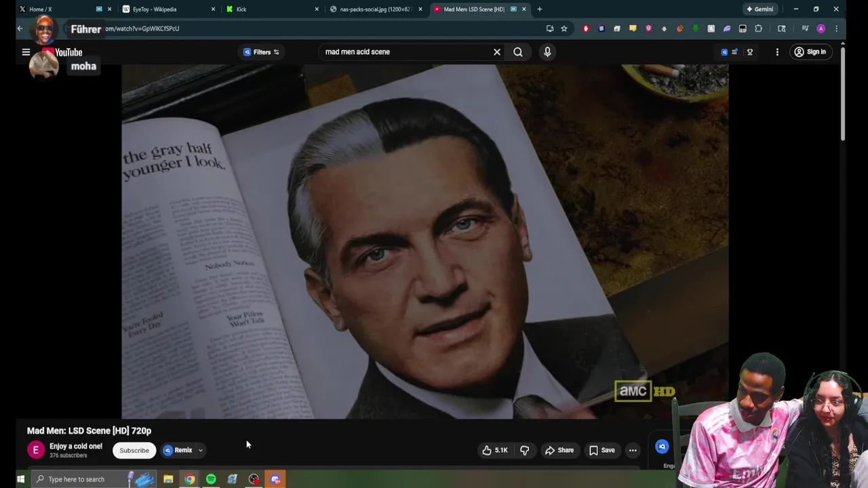868x488 pixels.
Task: Open the Enjoy a cold one! channel name
Action: coord(76,446)
